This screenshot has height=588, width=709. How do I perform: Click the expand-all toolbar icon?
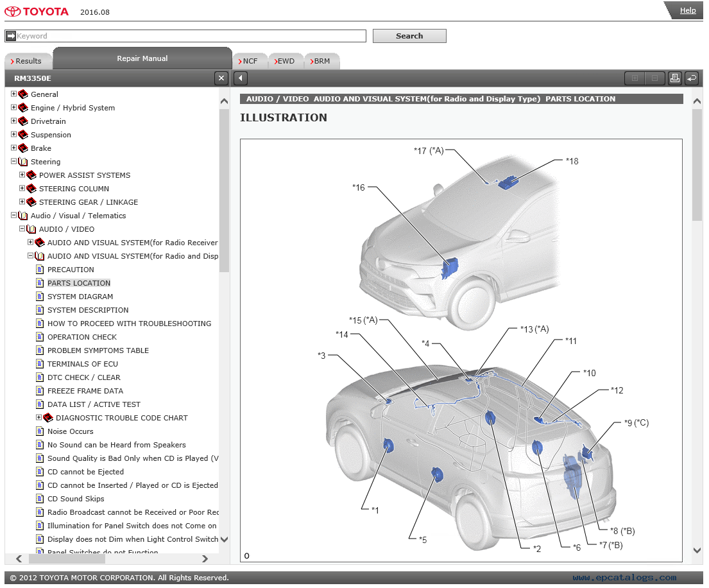tap(635, 78)
